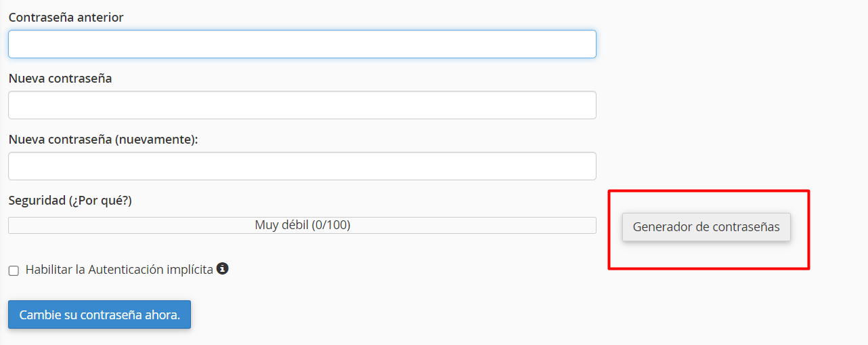Click the Muy débil (0/100) strength text
This screenshot has width=868, height=345.
point(302,225)
